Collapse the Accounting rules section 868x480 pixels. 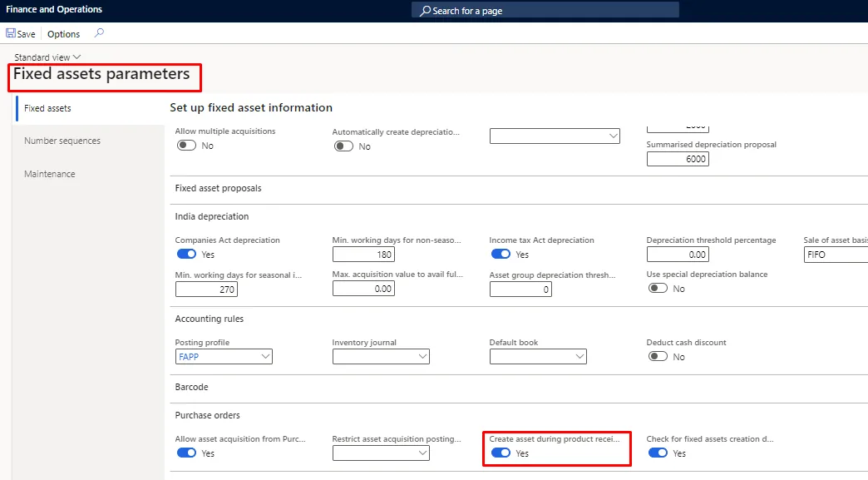[x=210, y=319]
